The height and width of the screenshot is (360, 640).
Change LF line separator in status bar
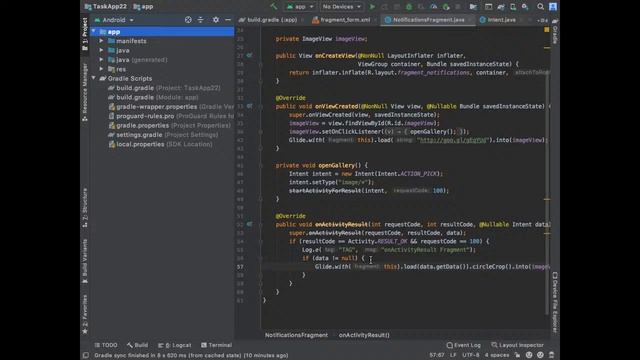(x=453, y=355)
